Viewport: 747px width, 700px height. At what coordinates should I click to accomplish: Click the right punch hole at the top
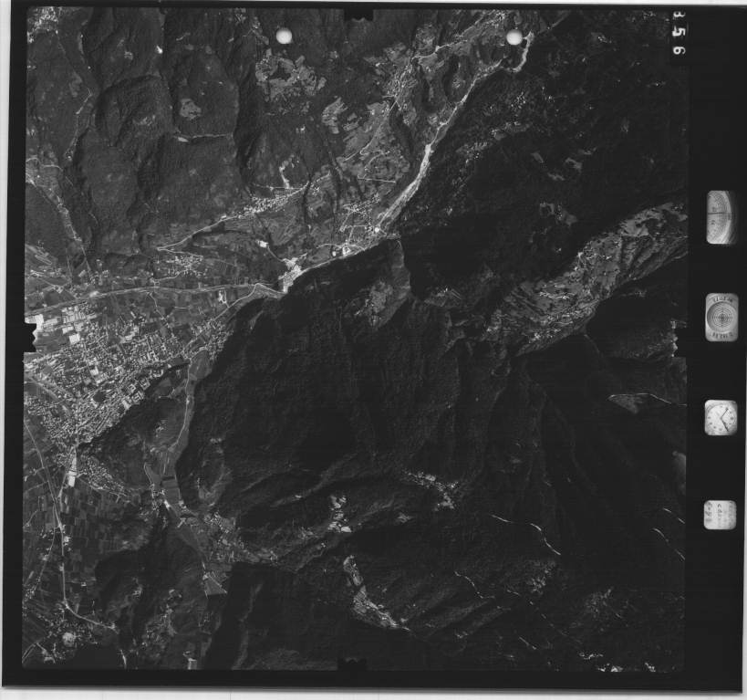tap(514, 37)
